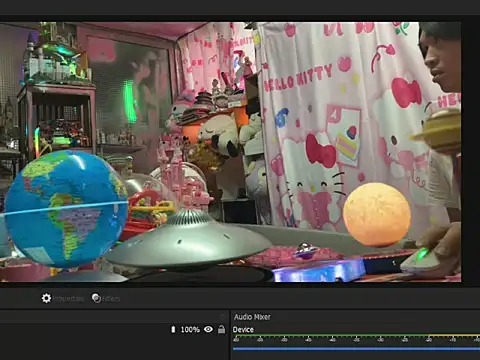
Task: Click the blue Device volume slider
Action: coord(356,349)
